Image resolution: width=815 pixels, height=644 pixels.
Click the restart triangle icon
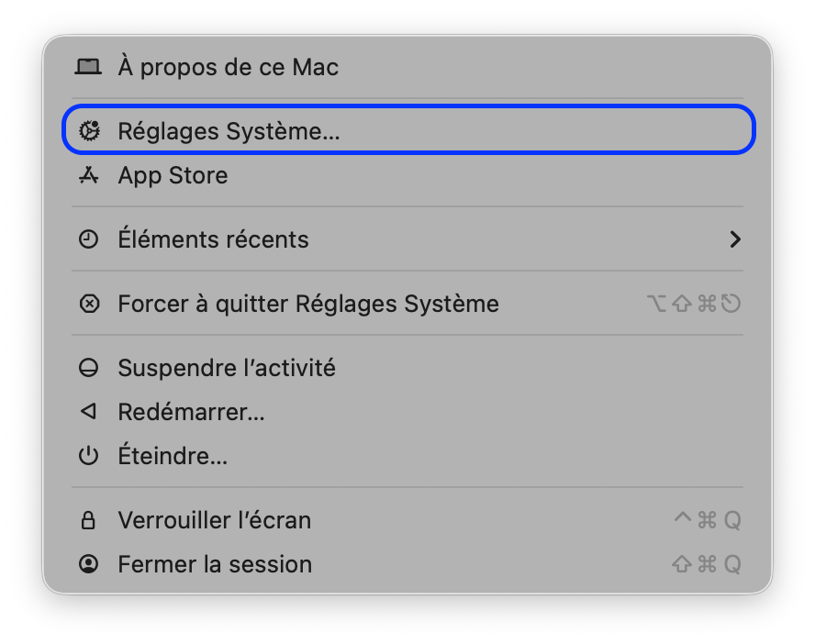tap(88, 412)
